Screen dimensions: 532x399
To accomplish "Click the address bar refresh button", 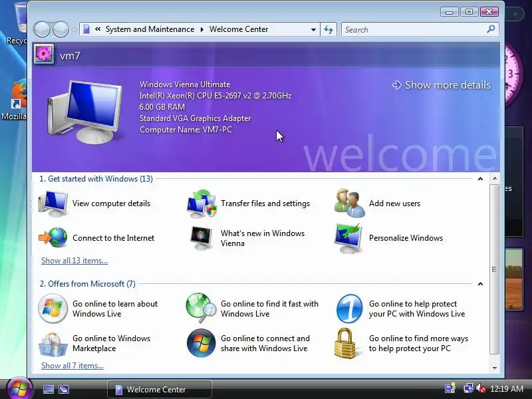I will click(329, 29).
